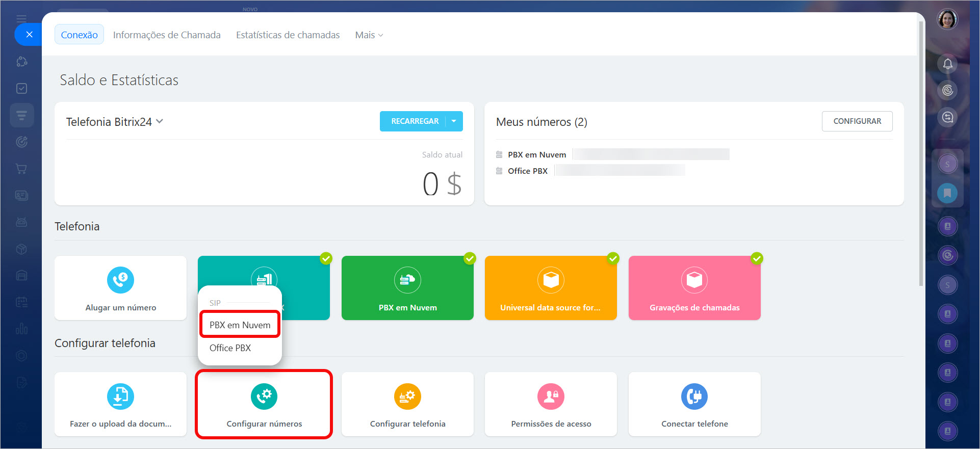Open the collaboration icon in left sidebar
The width and height of the screenshot is (980, 449).
click(x=21, y=62)
